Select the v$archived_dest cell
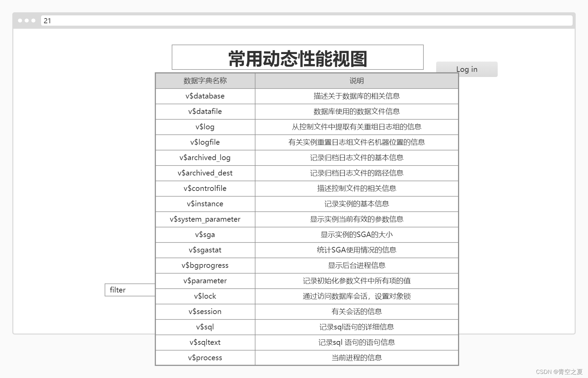The height and width of the screenshot is (378, 588). (205, 173)
